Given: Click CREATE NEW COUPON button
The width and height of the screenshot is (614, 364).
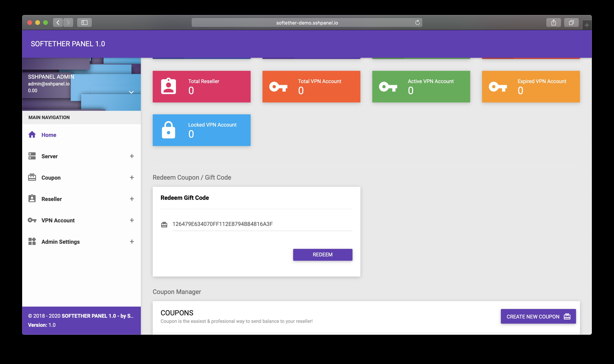Looking at the screenshot, I should (x=538, y=316).
